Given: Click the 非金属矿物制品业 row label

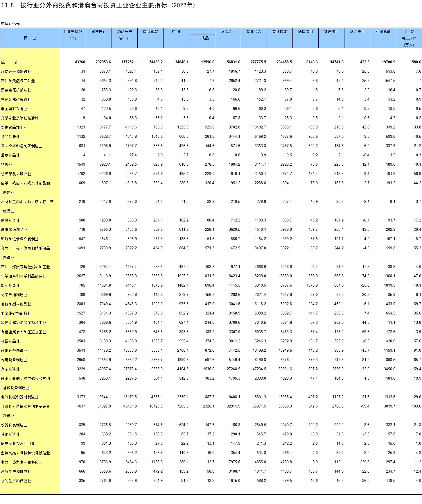Looking at the screenshot, I should point(16,313).
